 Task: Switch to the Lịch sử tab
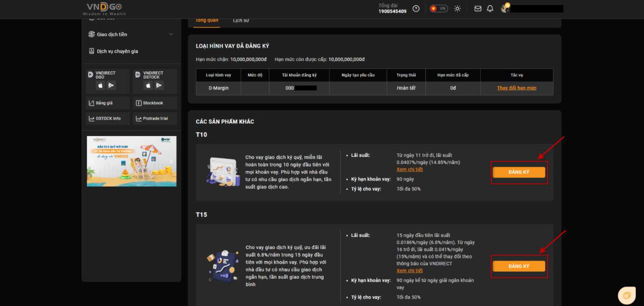pyautogui.click(x=241, y=20)
